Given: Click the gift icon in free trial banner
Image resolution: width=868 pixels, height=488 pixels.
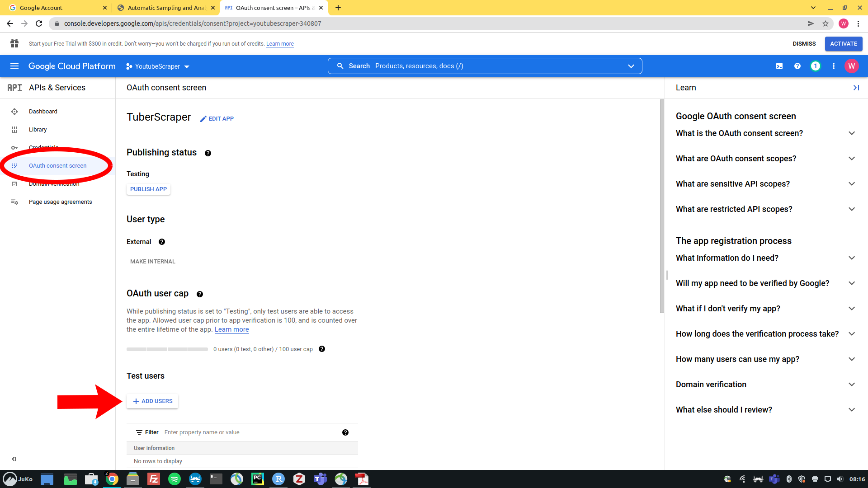Looking at the screenshot, I should coord(14,43).
